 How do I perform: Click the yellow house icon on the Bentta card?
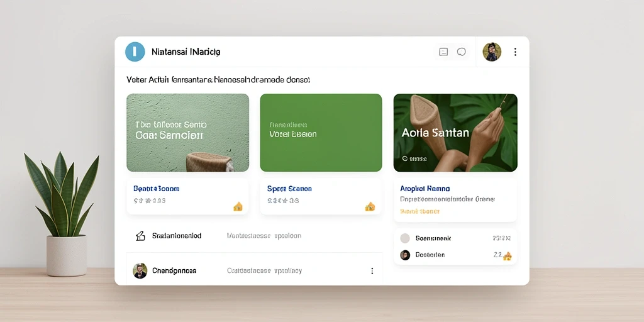[x=238, y=206]
